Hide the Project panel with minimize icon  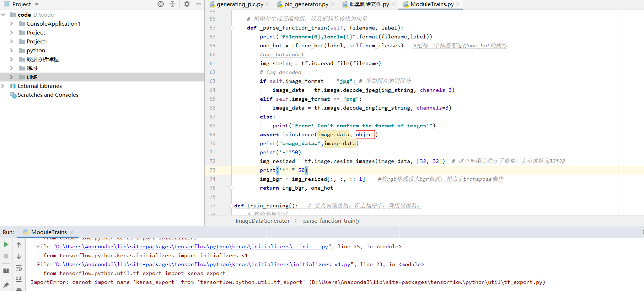click(x=198, y=4)
